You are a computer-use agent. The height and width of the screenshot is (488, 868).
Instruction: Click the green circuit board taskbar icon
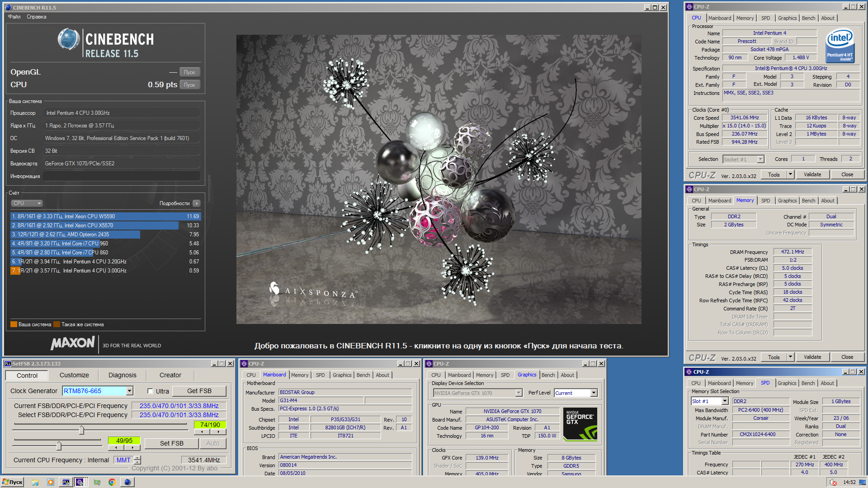point(97,482)
